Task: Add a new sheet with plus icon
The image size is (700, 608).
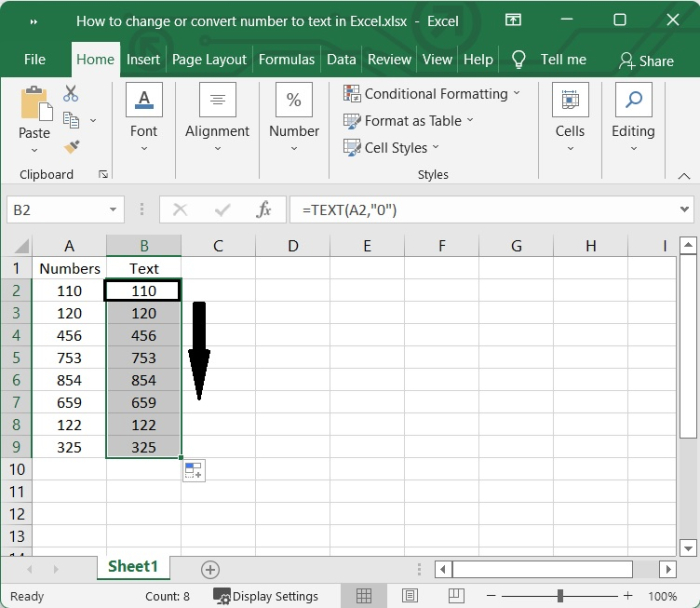Action: coord(210,569)
